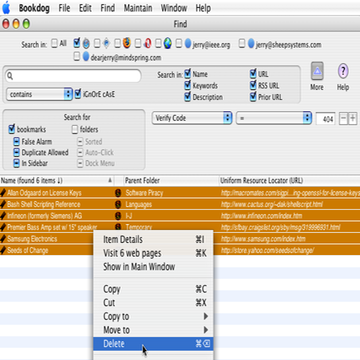
Task: Click the Firefox browser icon
Action: [126, 43]
